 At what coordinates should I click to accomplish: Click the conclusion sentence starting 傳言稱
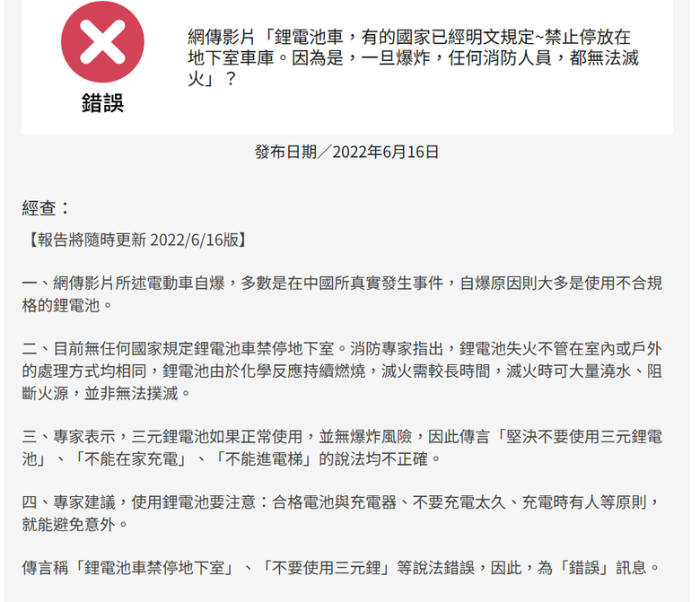click(x=342, y=568)
